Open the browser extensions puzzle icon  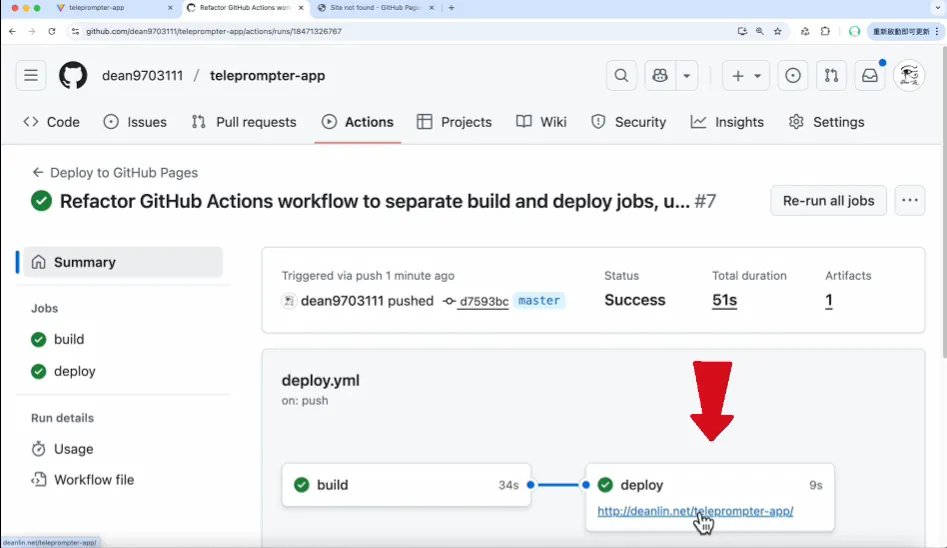[x=825, y=31]
